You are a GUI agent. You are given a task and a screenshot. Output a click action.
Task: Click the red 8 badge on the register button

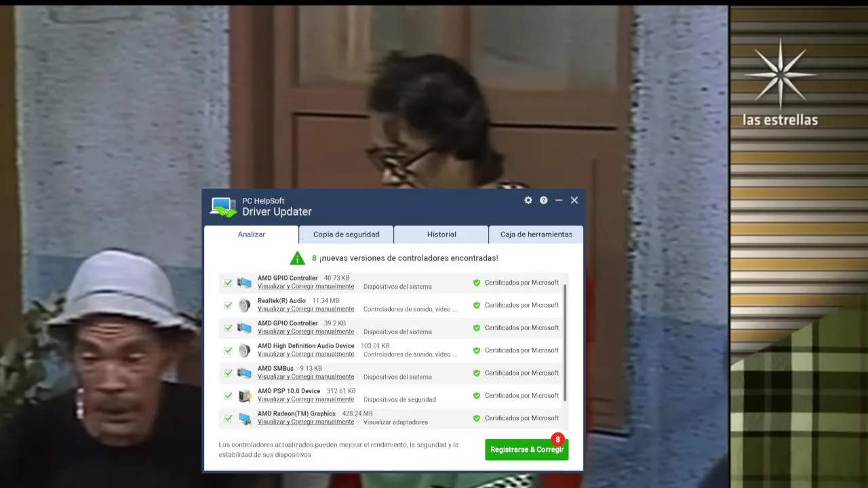pyautogui.click(x=557, y=439)
